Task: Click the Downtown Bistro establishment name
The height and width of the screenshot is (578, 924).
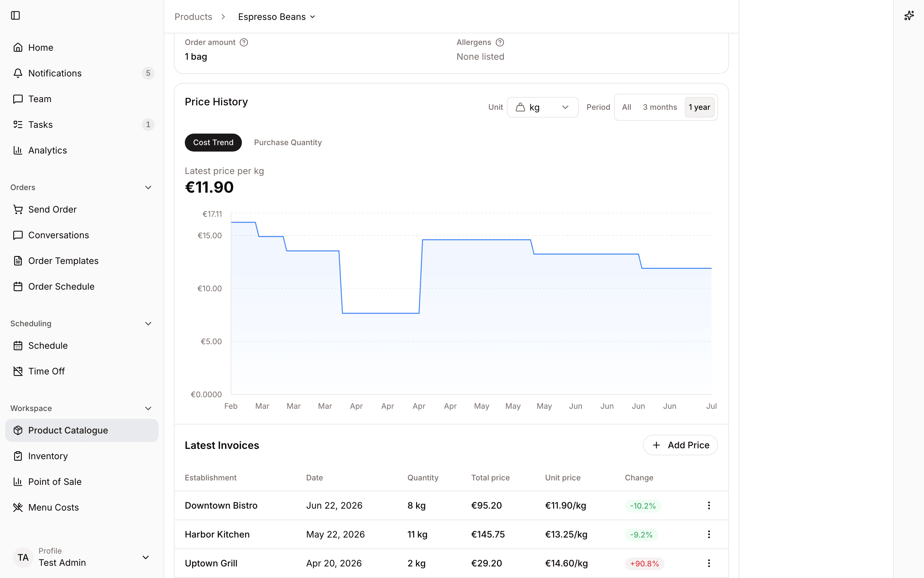Action: click(221, 505)
